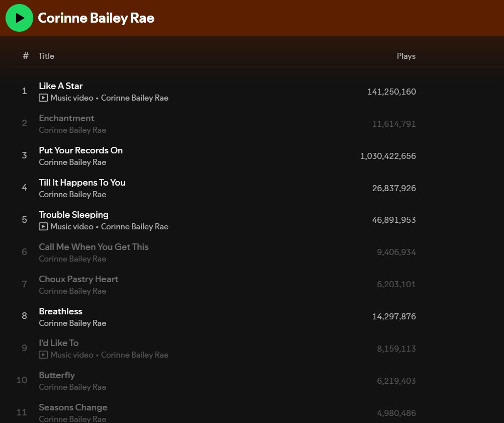Click track number 3 beside Put Your Records On
This screenshot has height=423, width=504.
pos(25,155)
